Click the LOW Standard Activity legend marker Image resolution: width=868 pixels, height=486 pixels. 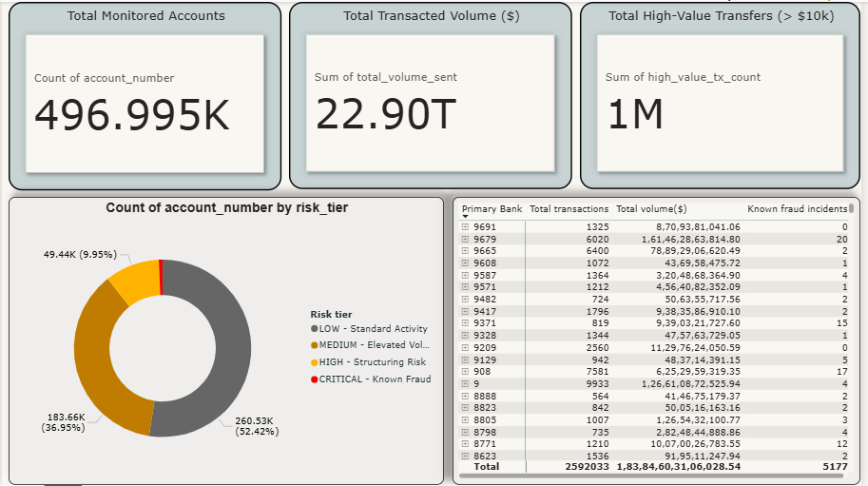[x=315, y=329]
